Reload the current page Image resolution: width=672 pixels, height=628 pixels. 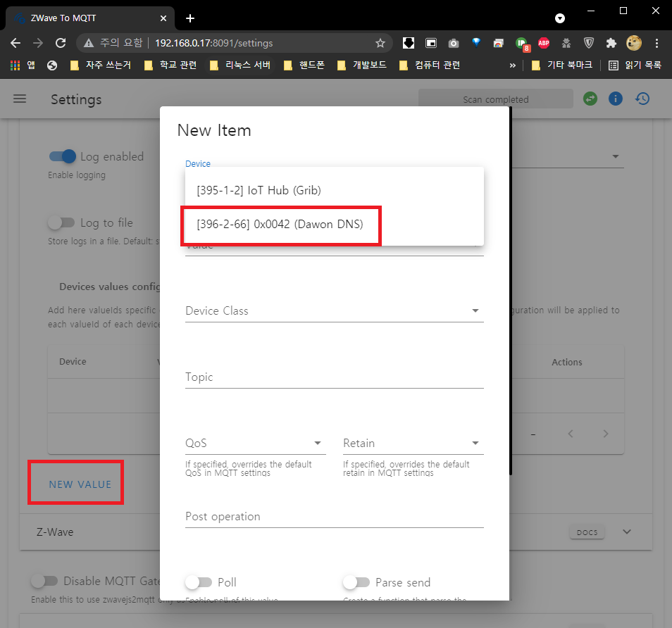point(61,43)
